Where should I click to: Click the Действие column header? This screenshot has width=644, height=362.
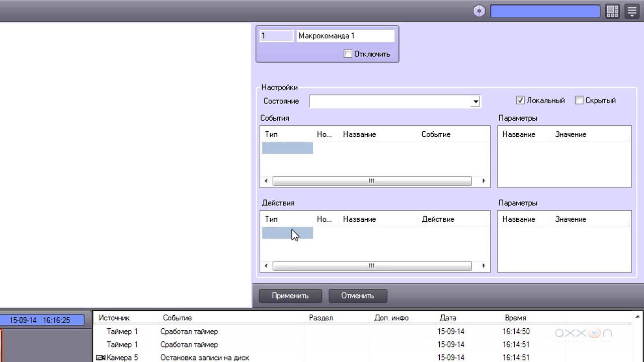click(438, 219)
